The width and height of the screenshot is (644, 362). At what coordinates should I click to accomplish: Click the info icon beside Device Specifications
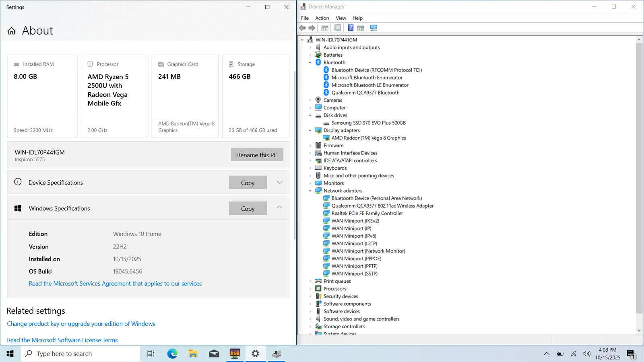[x=18, y=182]
